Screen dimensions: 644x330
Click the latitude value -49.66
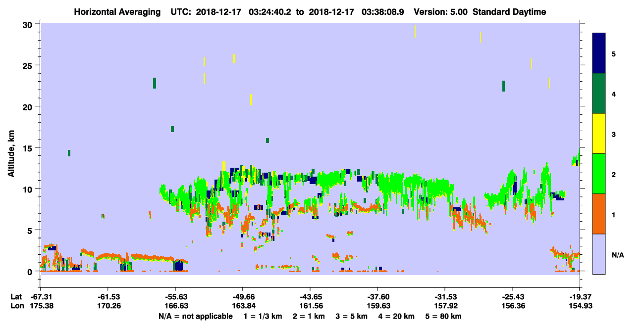(x=243, y=297)
